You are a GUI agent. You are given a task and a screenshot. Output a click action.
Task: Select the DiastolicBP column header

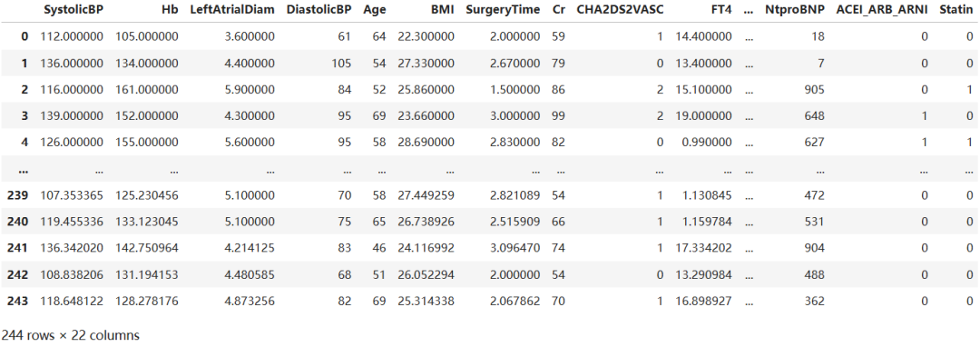tap(318, 10)
